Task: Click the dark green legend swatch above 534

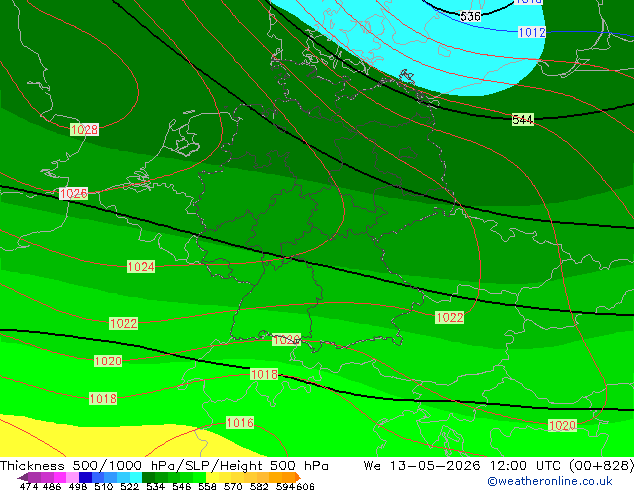Action: pyautogui.click(x=148, y=477)
